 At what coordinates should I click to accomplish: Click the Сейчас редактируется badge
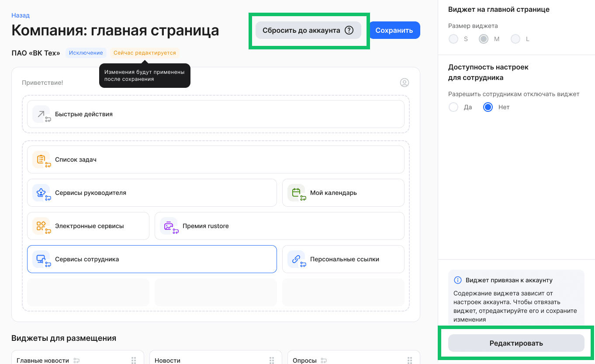(x=145, y=53)
